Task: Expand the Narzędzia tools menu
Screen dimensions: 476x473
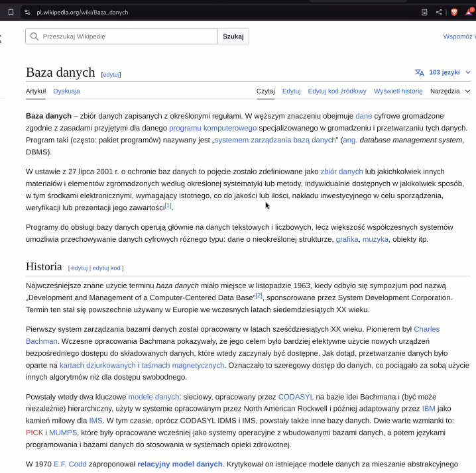Action: pos(450,91)
